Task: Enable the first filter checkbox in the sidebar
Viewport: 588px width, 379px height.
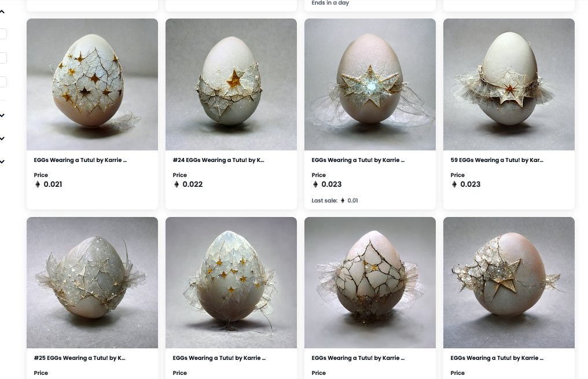Action: pos(3,34)
